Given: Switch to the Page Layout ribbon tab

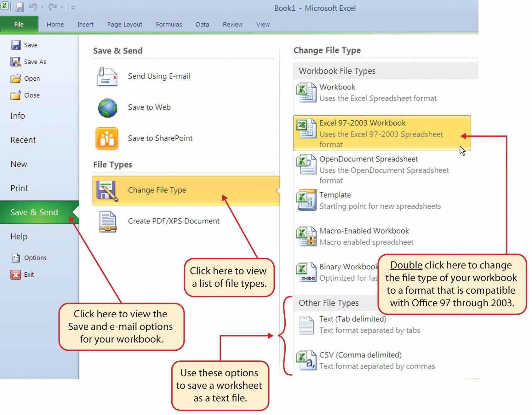Looking at the screenshot, I should (x=124, y=25).
